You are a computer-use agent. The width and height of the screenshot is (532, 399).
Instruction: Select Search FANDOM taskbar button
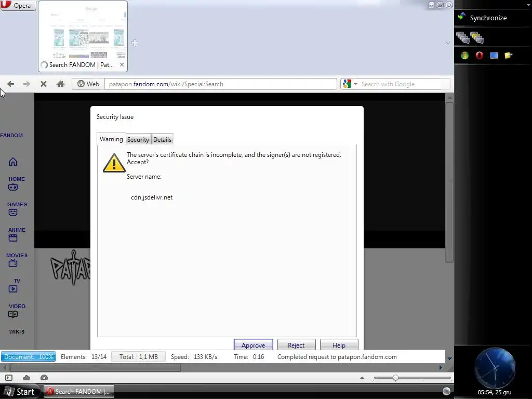[x=79, y=392]
